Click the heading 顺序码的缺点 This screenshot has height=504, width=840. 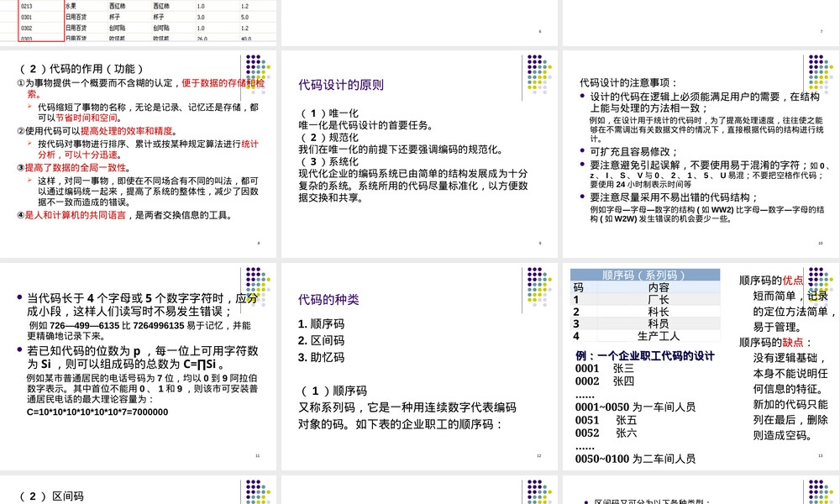(x=775, y=342)
